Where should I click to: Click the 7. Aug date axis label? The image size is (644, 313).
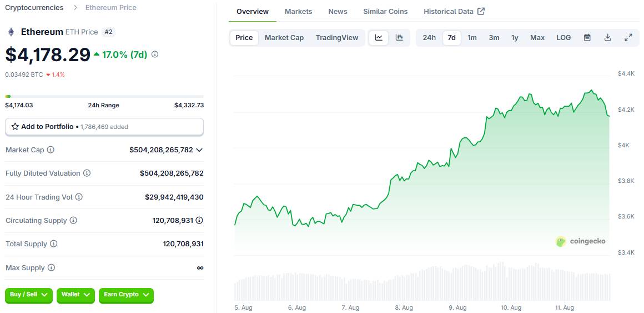pos(350,307)
